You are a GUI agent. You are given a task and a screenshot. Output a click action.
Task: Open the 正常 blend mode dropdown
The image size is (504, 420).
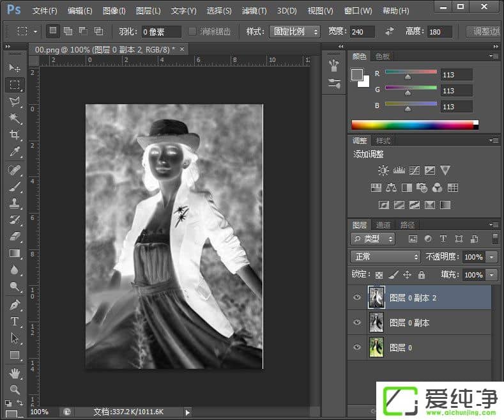(385, 256)
